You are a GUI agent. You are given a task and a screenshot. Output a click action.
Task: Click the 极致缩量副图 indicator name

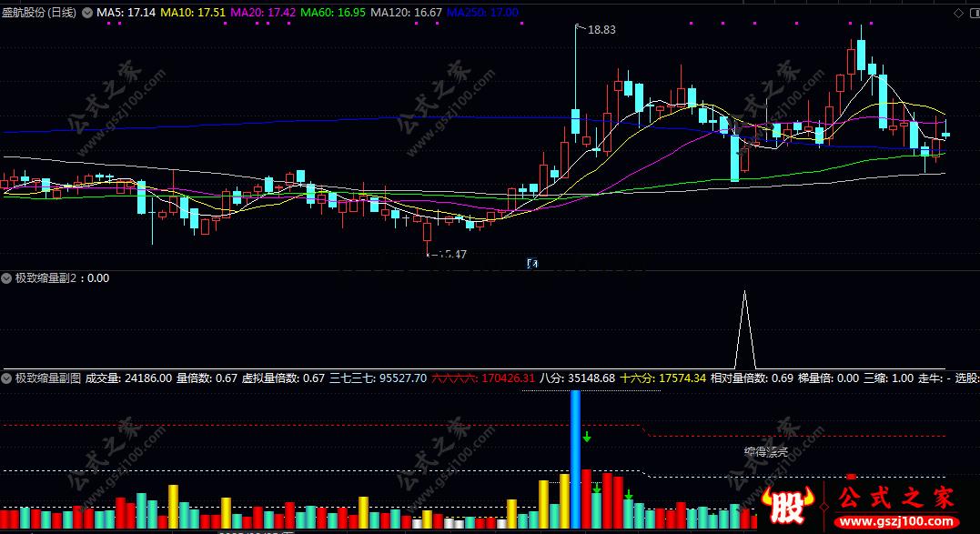48,378
